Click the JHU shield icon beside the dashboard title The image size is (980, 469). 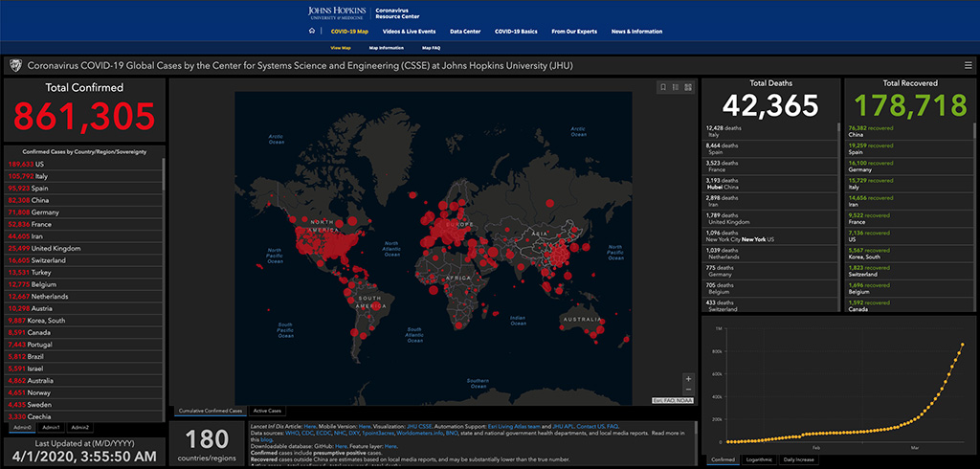17,66
